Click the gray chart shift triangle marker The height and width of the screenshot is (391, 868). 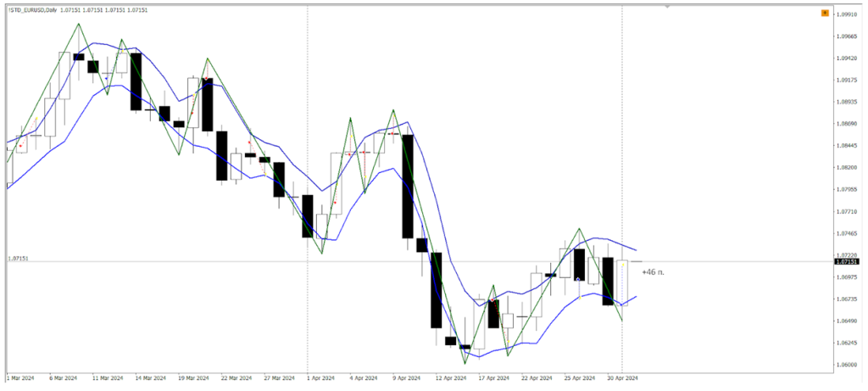pos(668,7)
